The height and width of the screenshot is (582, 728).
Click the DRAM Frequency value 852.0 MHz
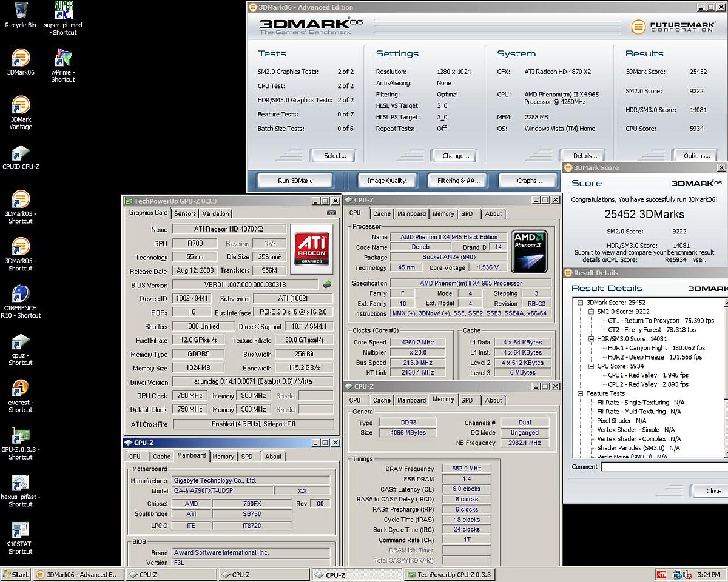click(x=467, y=469)
